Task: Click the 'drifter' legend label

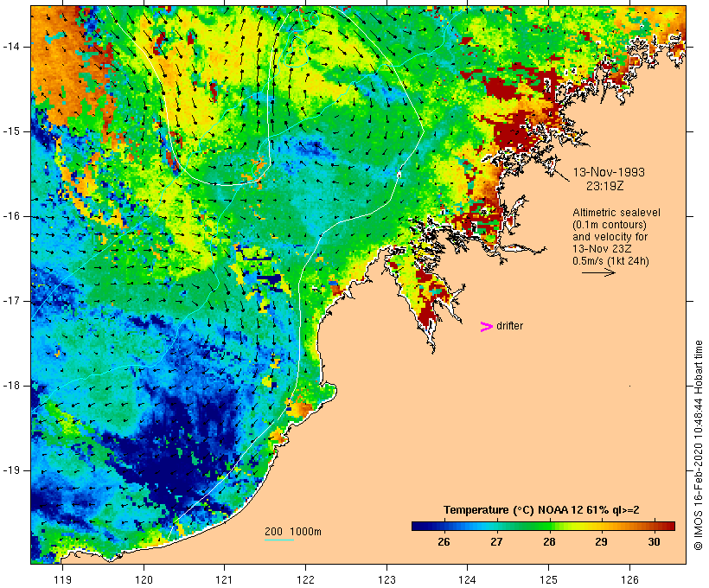Action: [x=509, y=326]
